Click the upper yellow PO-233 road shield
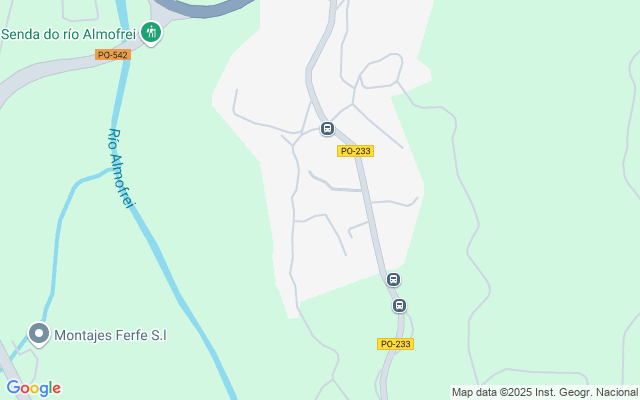 pos(356,151)
